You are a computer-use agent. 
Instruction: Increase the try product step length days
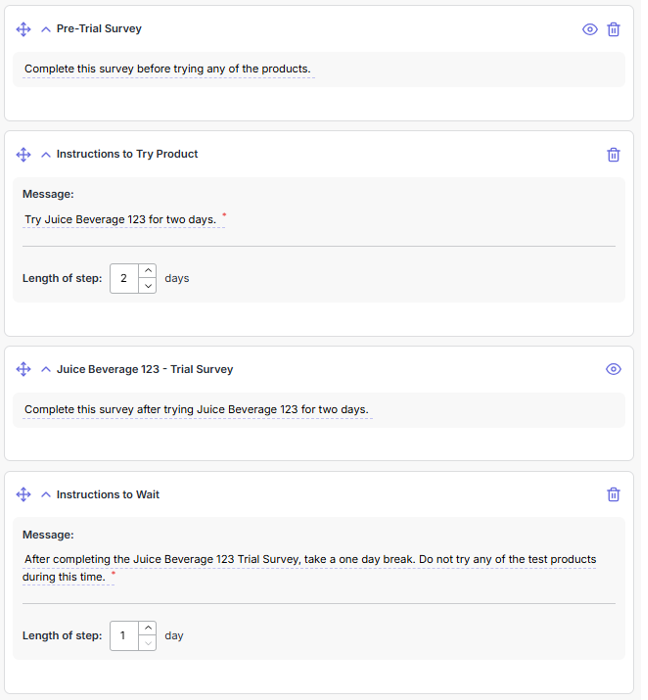tap(148, 271)
